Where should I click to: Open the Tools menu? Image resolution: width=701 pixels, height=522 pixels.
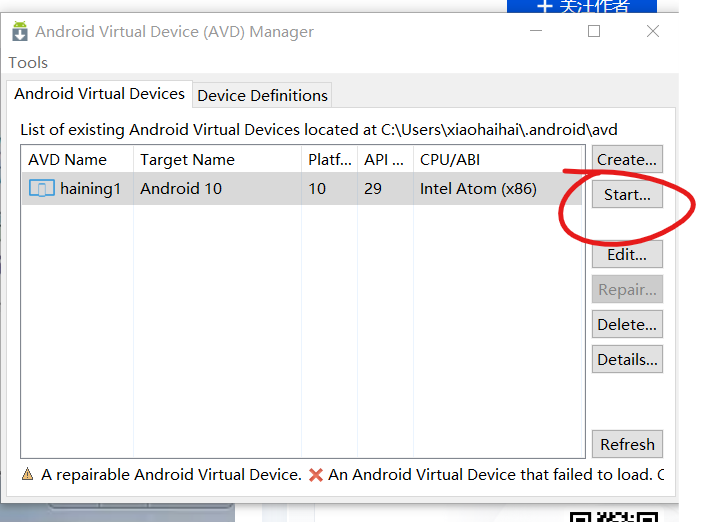click(28, 62)
